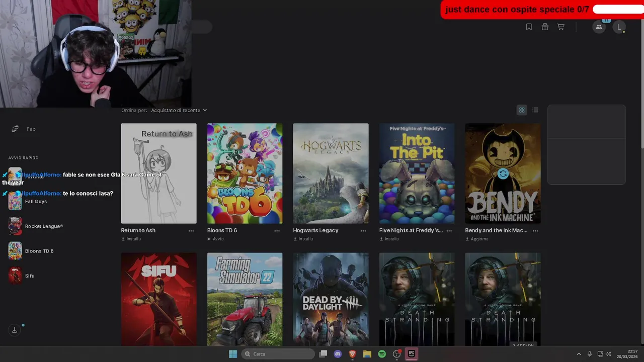Screen dimensions: 644x362
Task: Open the Windows Start menu
Action: [233, 354]
